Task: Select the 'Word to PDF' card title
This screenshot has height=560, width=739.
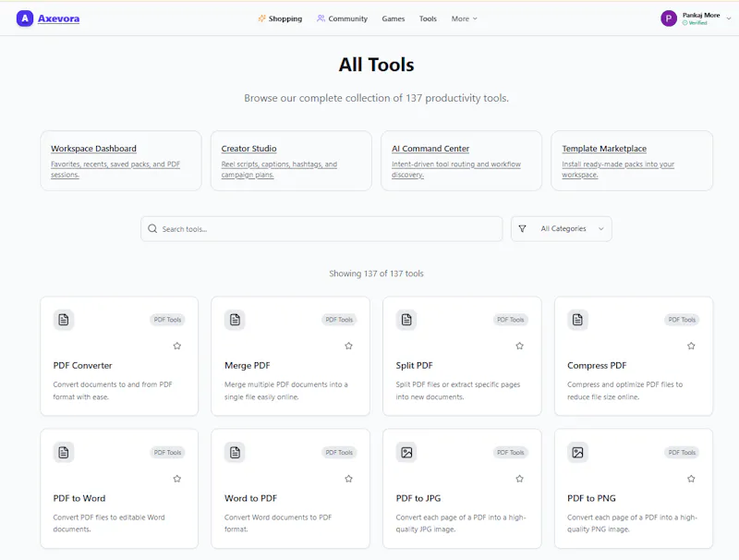Action: pyautogui.click(x=250, y=498)
